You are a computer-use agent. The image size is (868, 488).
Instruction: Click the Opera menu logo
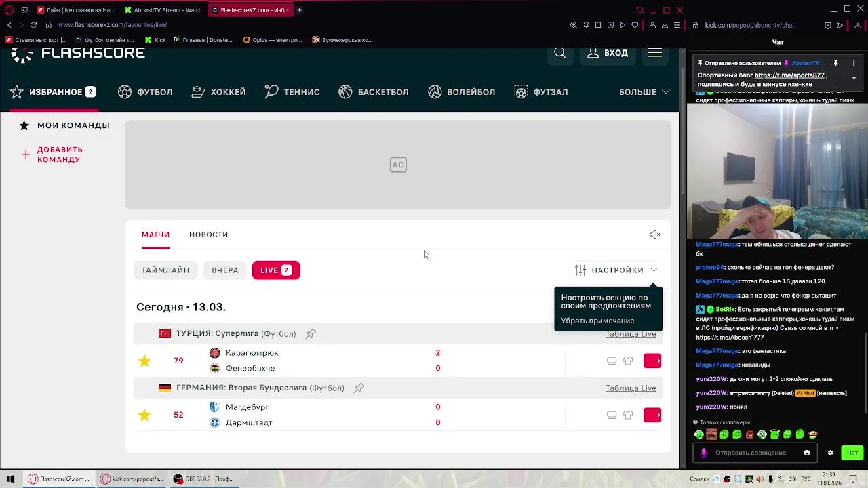9,10
